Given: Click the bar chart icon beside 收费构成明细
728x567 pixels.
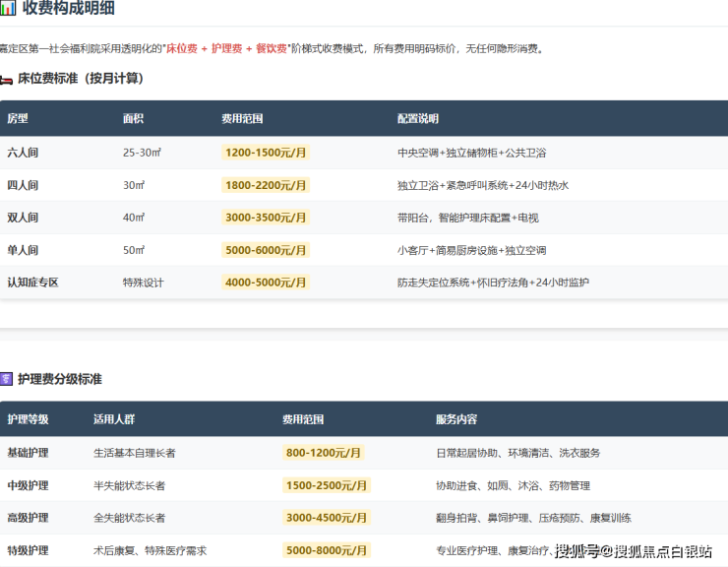Looking at the screenshot, I should pyautogui.click(x=8, y=9).
